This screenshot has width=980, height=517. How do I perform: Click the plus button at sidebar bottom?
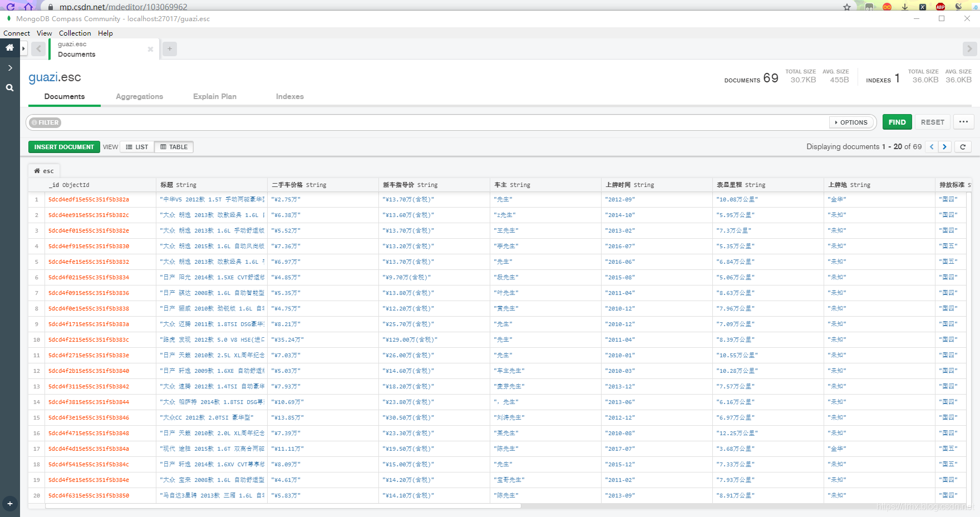point(9,504)
